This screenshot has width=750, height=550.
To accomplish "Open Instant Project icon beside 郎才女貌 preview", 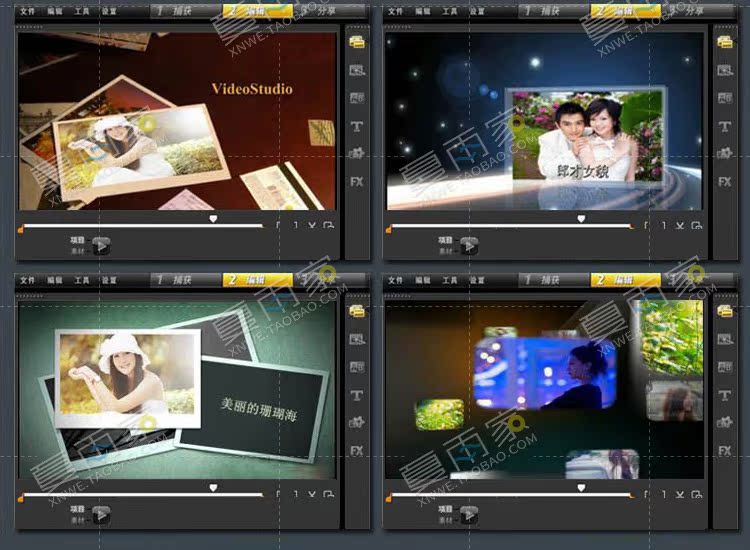I will 725,70.
